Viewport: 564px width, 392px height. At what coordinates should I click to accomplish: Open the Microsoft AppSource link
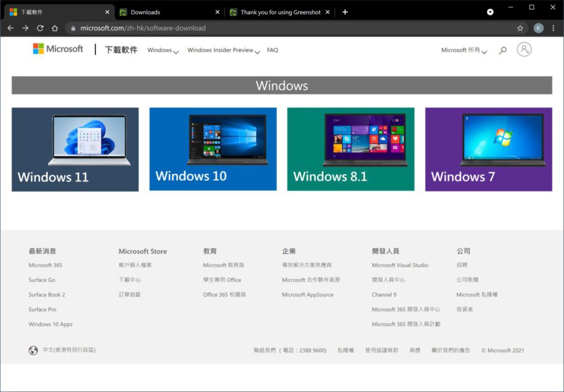tap(307, 295)
